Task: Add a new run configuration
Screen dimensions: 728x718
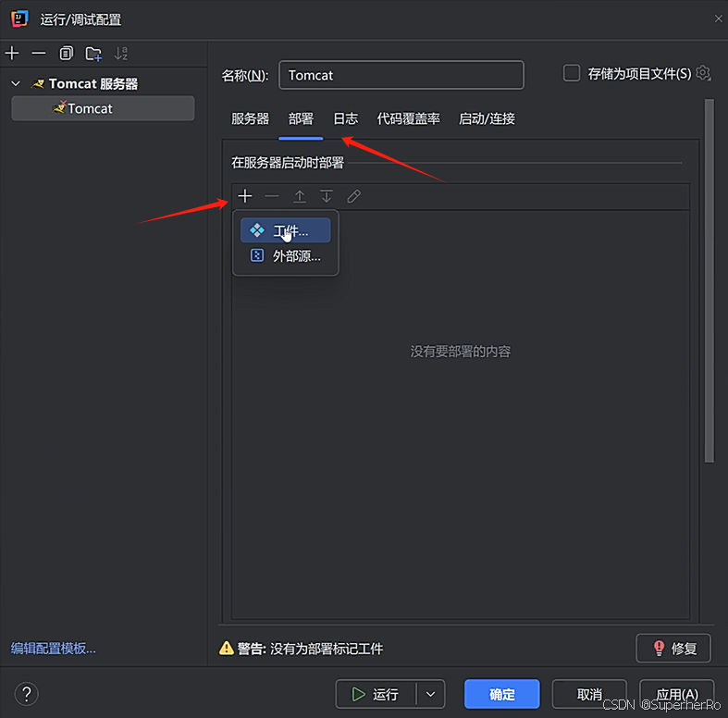Action: [12, 54]
